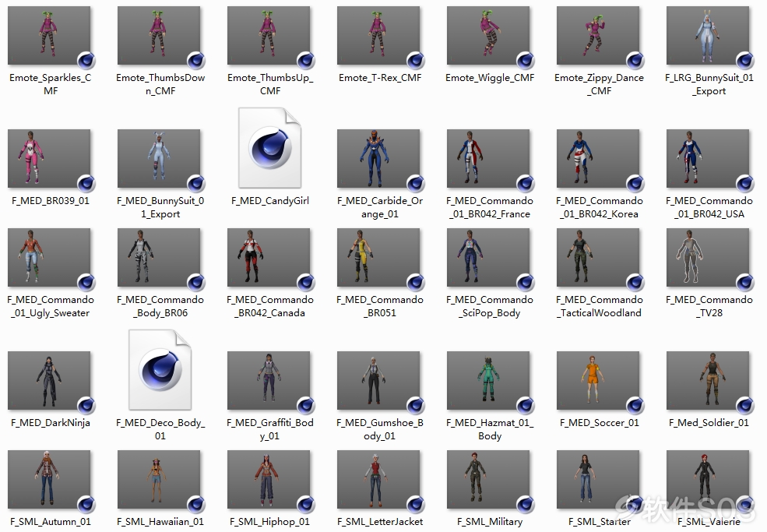Click the file name label Emote_Zippy_Dance_CMF
The height and width of the screenshot is (532, 767).
tap(600, 84)
